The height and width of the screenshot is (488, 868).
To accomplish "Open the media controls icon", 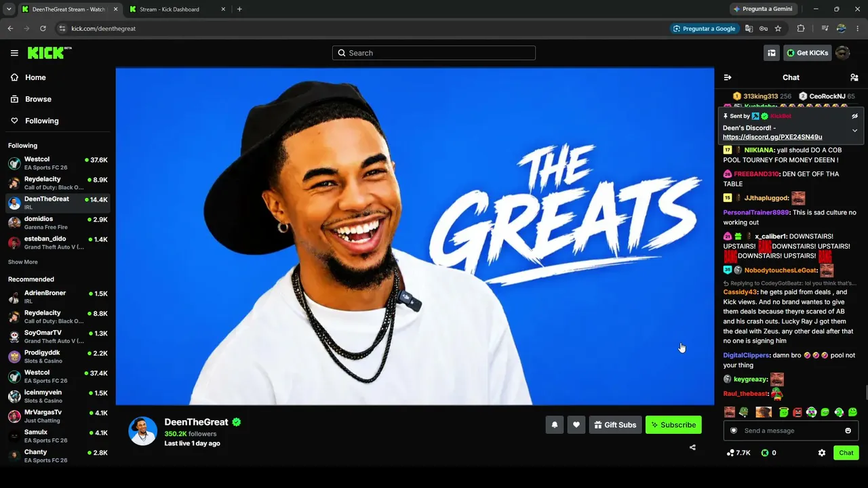I will [825, 28].
